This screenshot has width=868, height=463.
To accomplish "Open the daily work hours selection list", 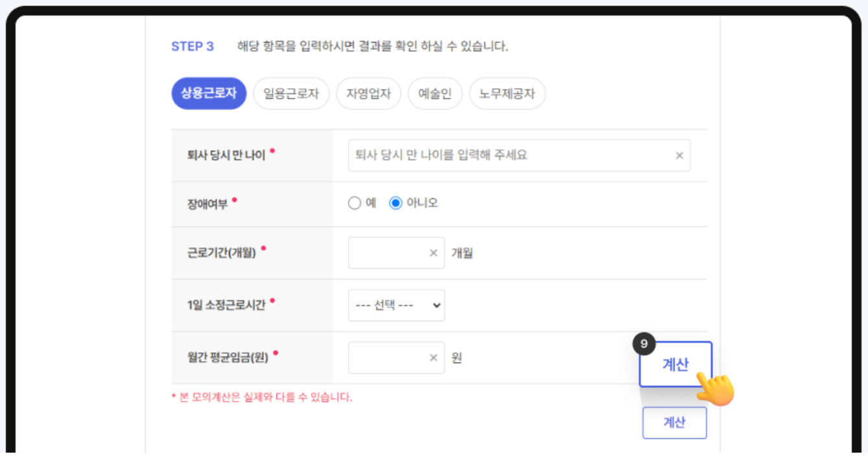I will coord(396,305).
